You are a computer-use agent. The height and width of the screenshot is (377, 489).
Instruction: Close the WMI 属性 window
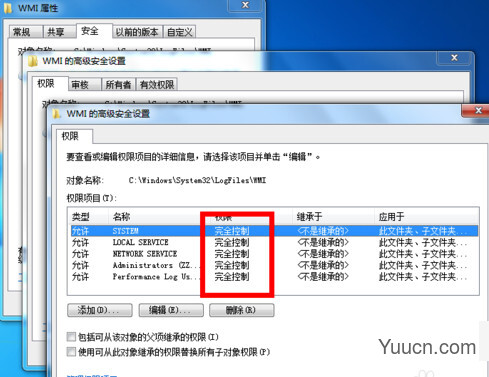[245, 5]
